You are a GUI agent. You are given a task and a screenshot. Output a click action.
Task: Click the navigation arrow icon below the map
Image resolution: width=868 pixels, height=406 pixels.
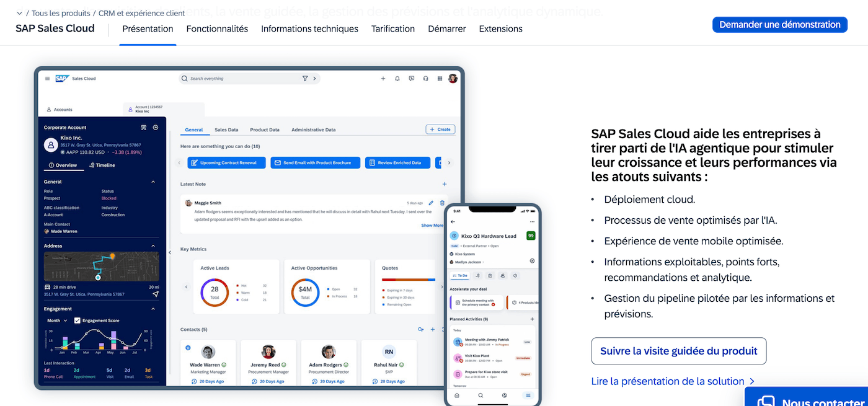[x=155, y=294]
